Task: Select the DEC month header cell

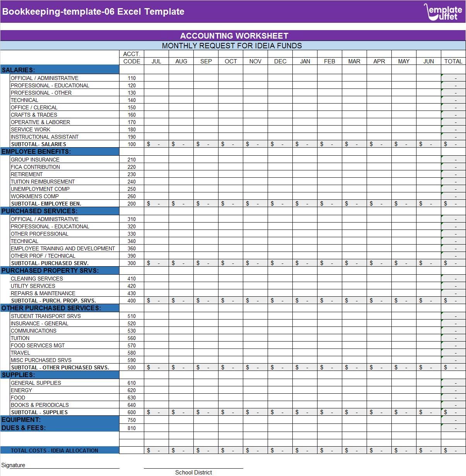Action: click(x=280, y=61)
